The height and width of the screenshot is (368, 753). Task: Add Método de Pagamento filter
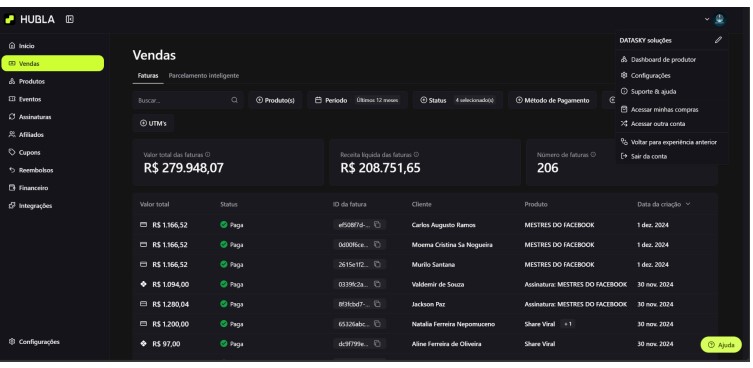[552, 100]
